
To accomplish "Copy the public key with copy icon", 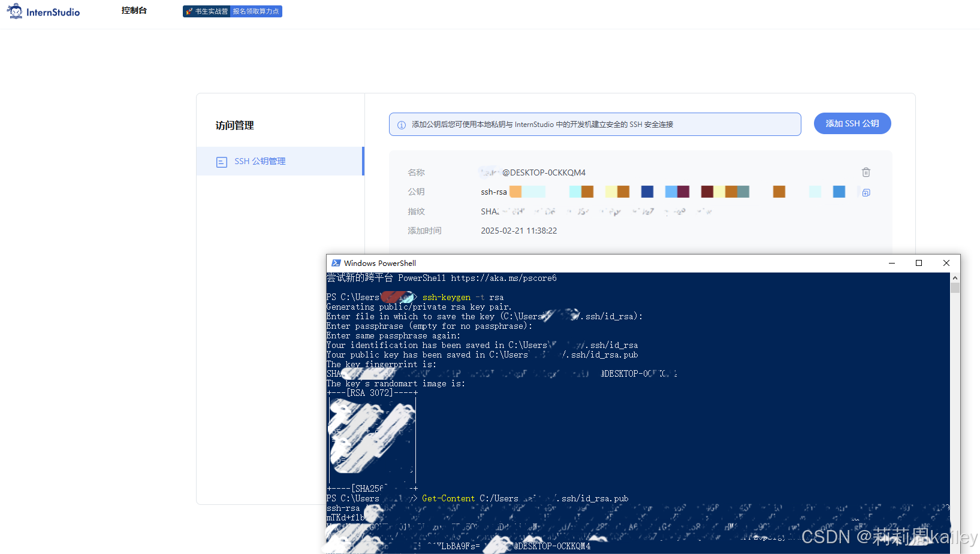I will pos(866,192).
